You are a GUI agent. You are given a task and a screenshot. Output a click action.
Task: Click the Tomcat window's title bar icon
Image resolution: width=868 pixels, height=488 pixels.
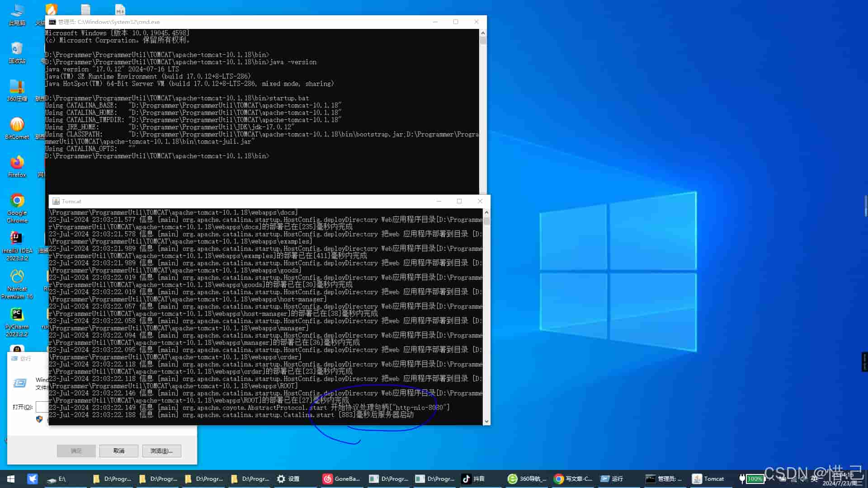pos(56,201)
